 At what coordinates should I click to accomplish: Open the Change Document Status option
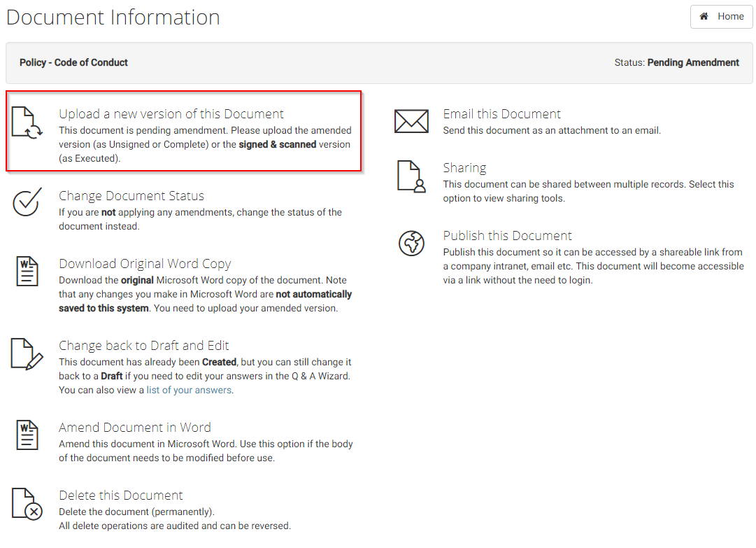131,195
